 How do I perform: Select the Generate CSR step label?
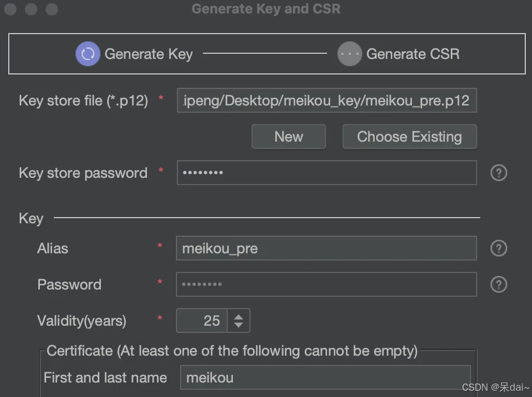(412, 54)
